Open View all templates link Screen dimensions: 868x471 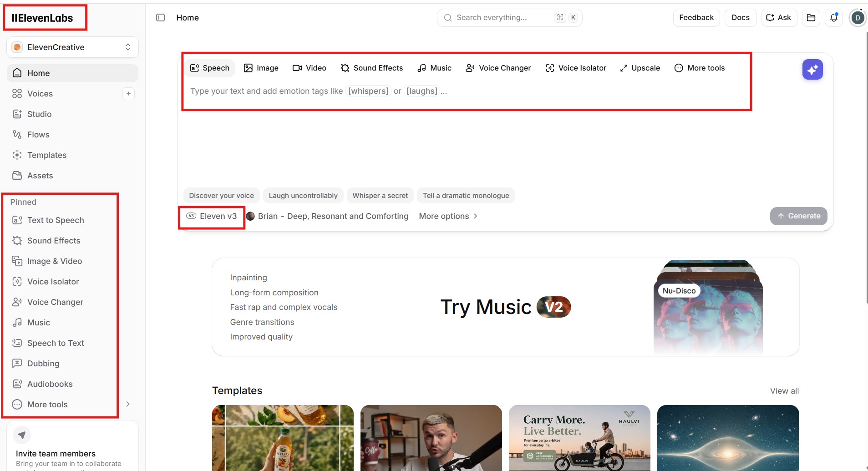tap(784, 391)
